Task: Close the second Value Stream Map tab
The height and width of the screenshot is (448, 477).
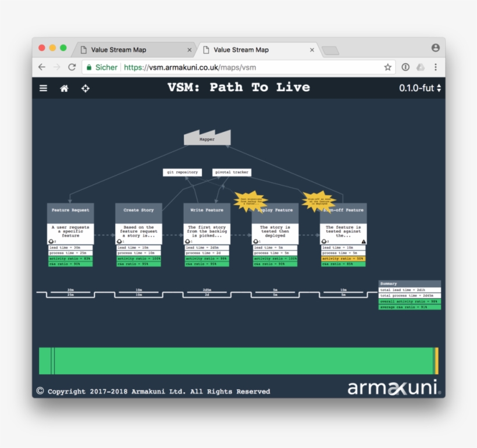Action: (312, 50)
